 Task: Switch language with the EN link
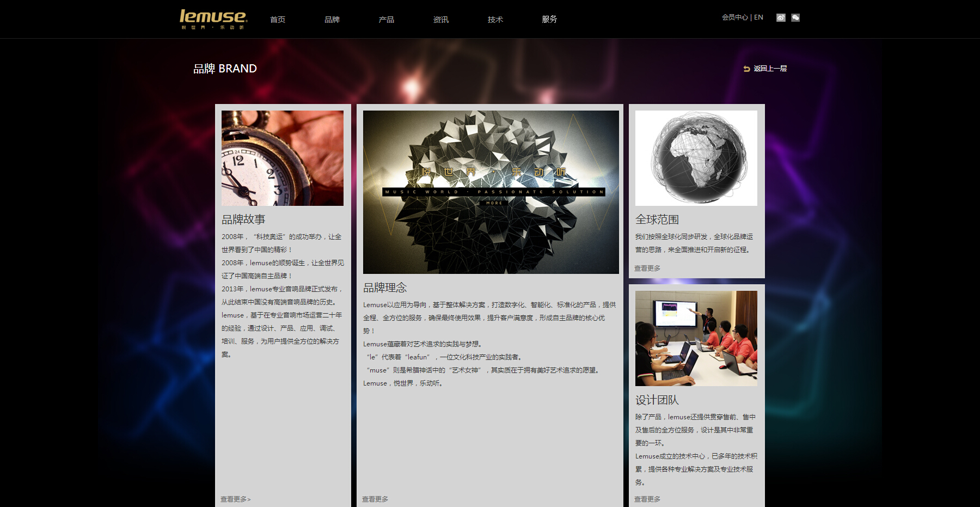tap(758, 17)
